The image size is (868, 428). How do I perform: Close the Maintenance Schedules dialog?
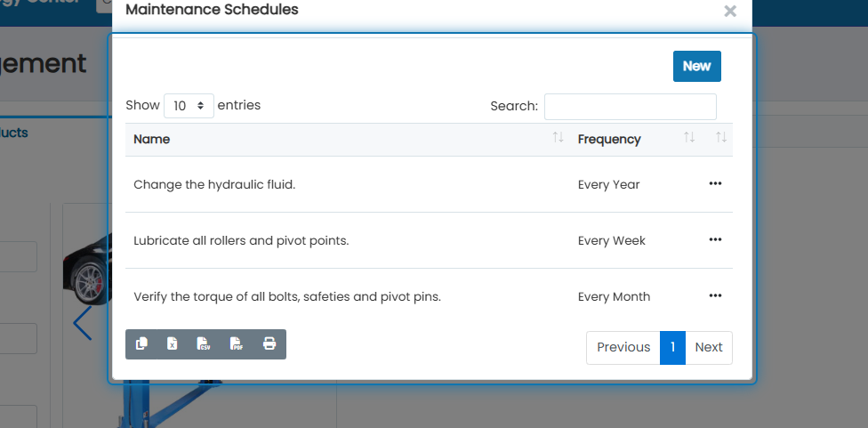[730, 11]
